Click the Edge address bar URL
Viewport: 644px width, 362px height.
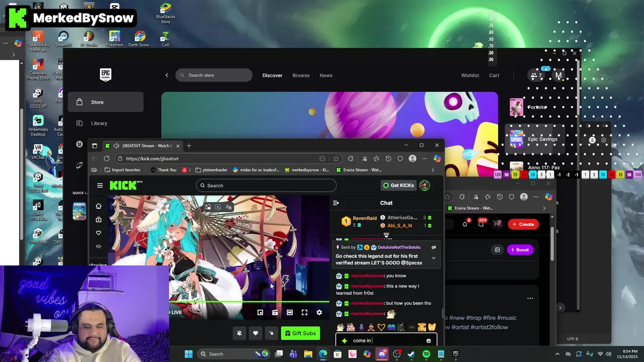tap(152, 158)
